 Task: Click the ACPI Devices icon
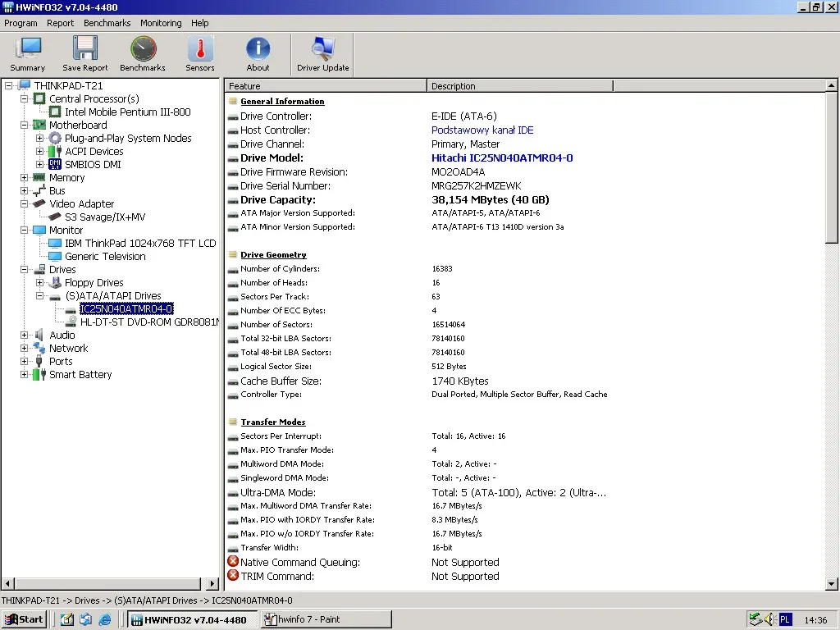[55, 151]
